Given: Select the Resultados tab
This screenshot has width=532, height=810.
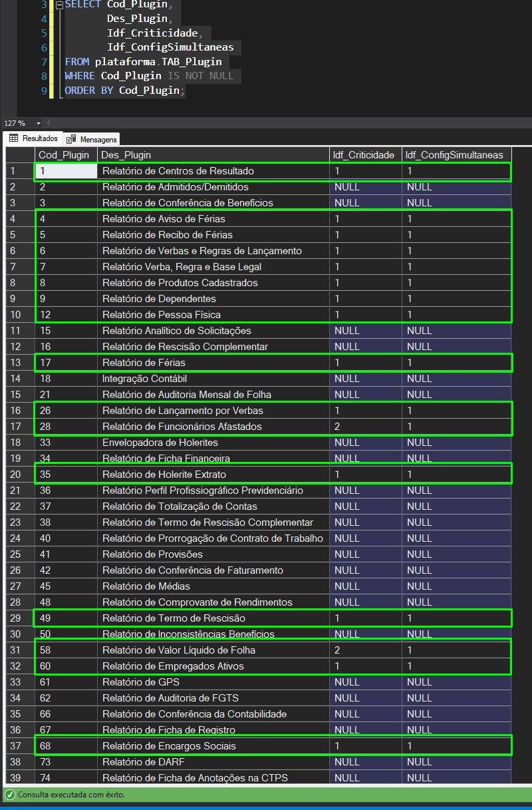Looking at the screenshot, I should click(x=33, y=138).
